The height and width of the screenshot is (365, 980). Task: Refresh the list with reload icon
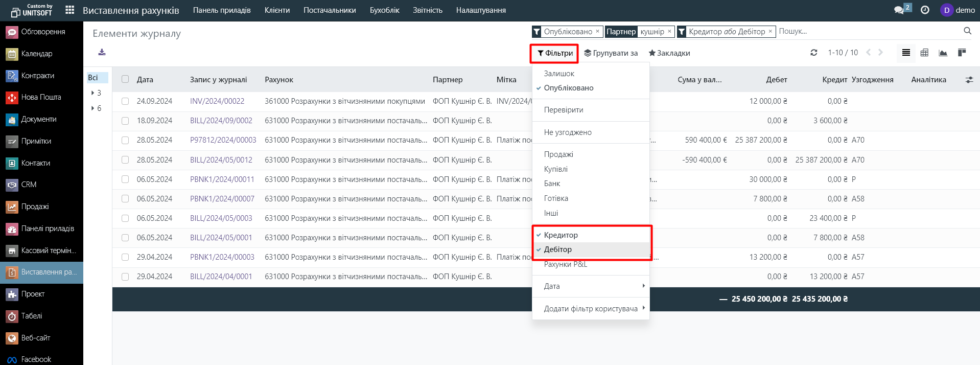tap(814, 53)
